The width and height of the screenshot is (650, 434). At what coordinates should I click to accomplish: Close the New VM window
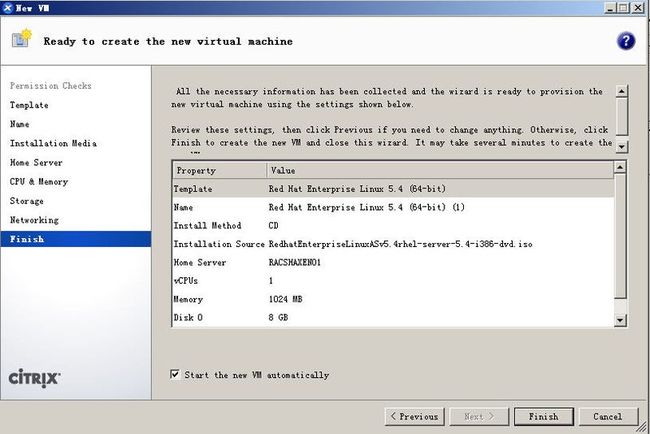pyautogui.click(x=638, y=7)
